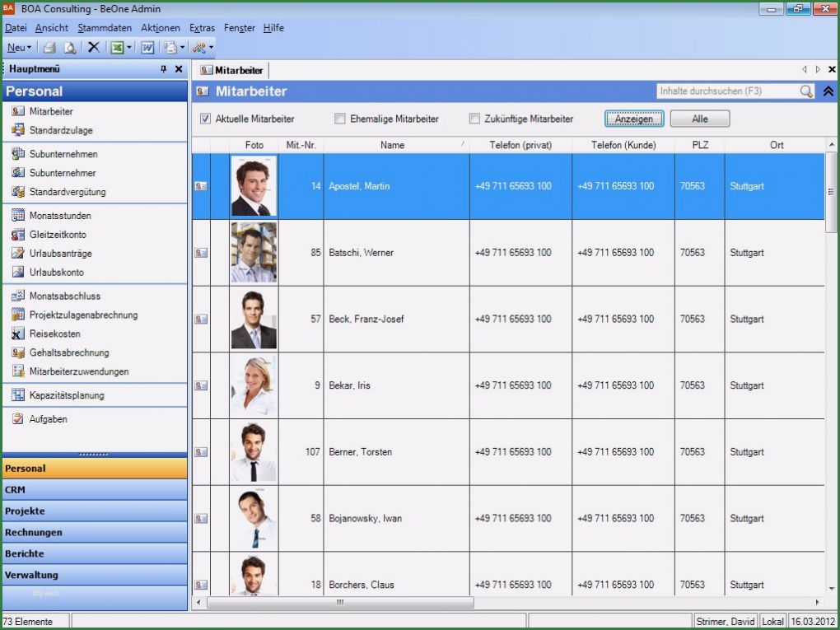
Task: Collapse the Mitarbeiter filter header chevron
Action: [828, 91]
